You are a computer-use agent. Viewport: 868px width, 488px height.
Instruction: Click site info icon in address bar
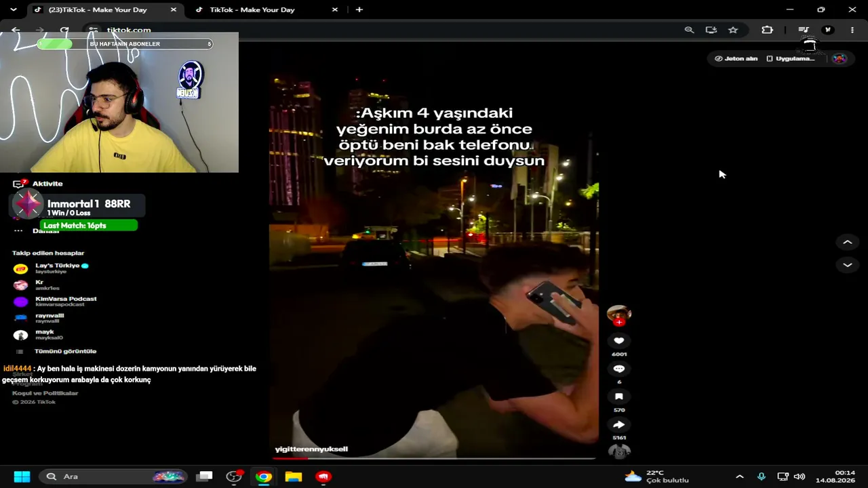tap(93, 30)
